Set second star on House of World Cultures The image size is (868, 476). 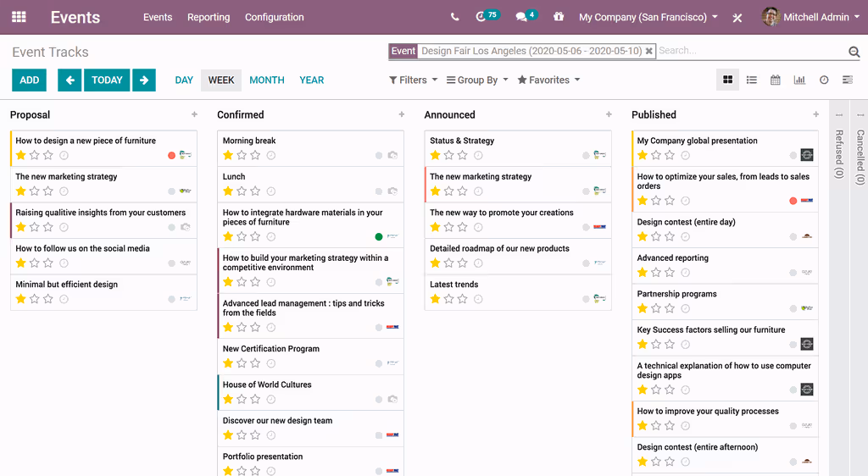[x=242, y=399]
